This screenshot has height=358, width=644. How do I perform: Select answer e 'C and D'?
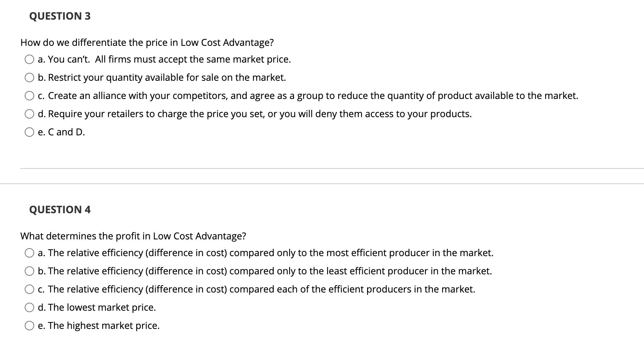(x=30, y=132)
